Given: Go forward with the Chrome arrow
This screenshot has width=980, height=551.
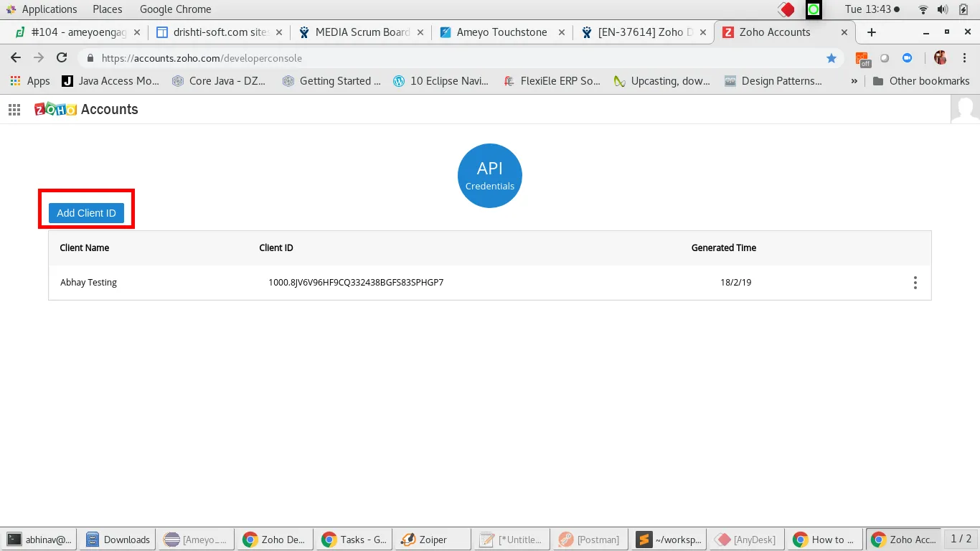Looking at the screenshot, I should click(39, 58).
